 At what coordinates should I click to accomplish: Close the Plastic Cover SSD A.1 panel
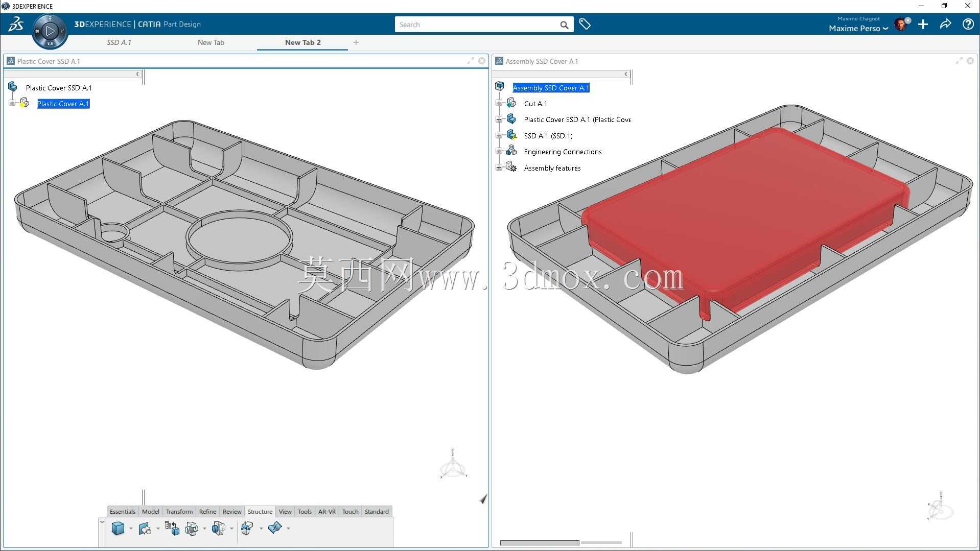pyautogui.click(x=482, y=61)
